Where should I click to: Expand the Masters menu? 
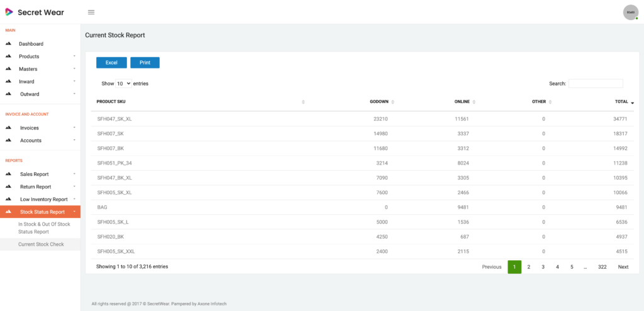[x=40, y=69]
